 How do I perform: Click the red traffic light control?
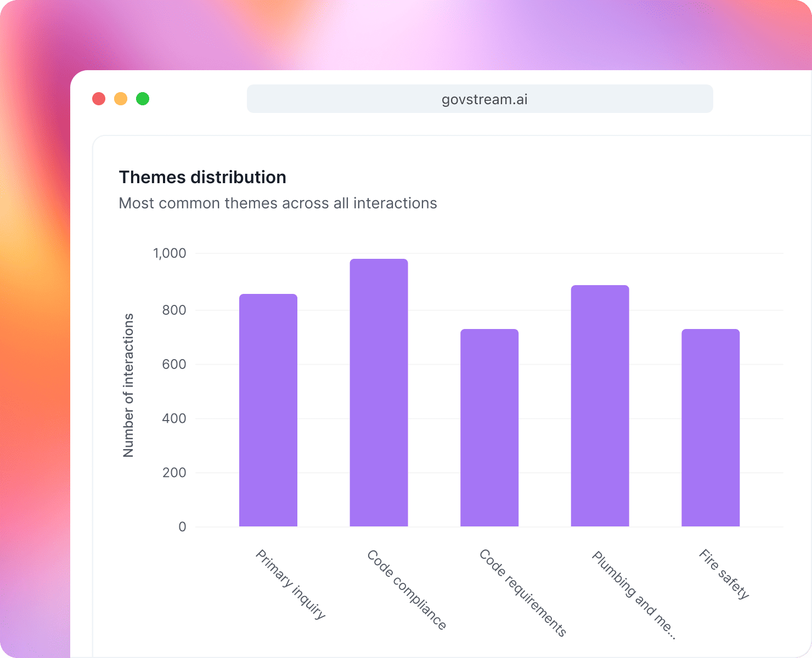(99, 99)
